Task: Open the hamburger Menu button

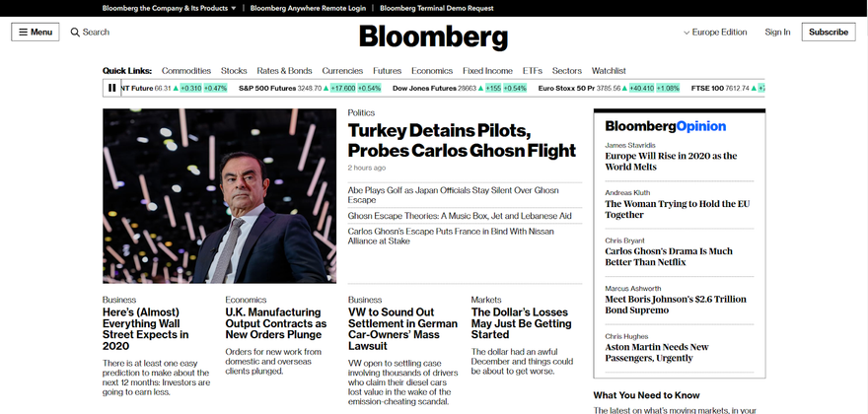Action: click(x=36, y=33)
